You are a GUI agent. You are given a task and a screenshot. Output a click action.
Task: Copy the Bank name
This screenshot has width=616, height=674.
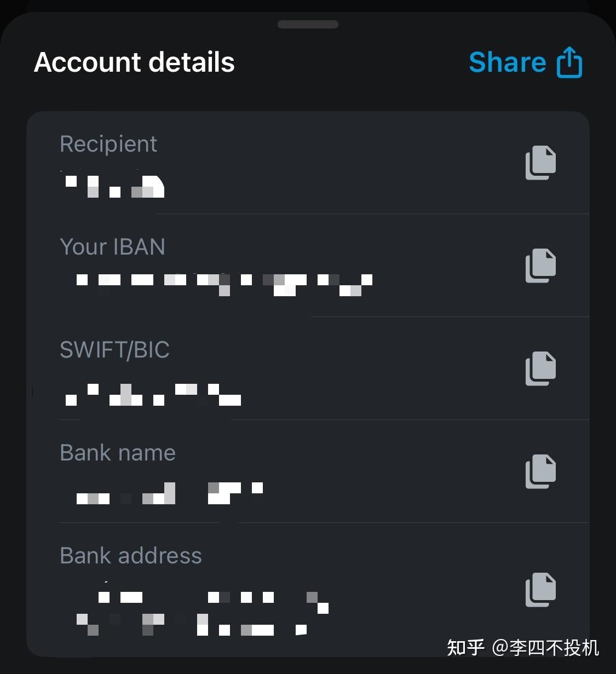click(x=540, y=471)
